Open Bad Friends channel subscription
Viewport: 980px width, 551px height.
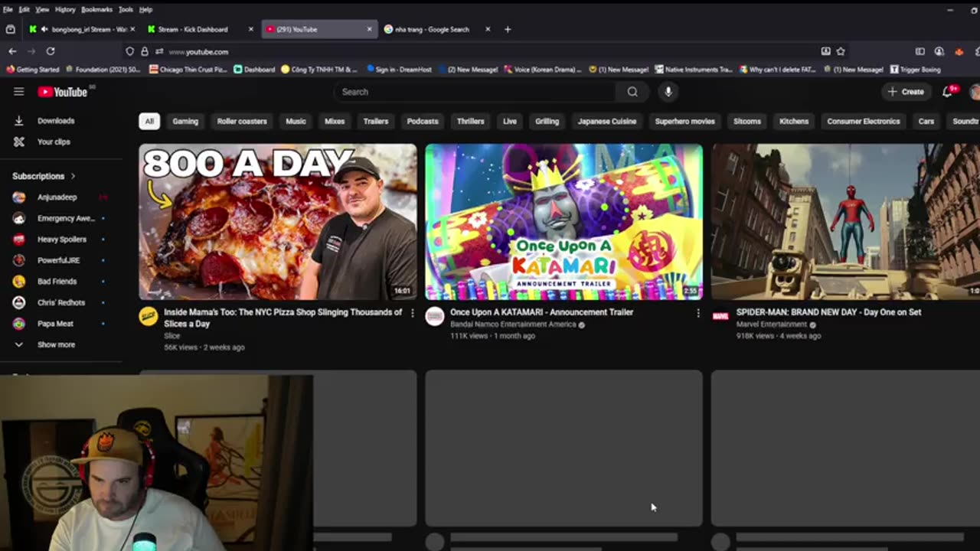57,282
